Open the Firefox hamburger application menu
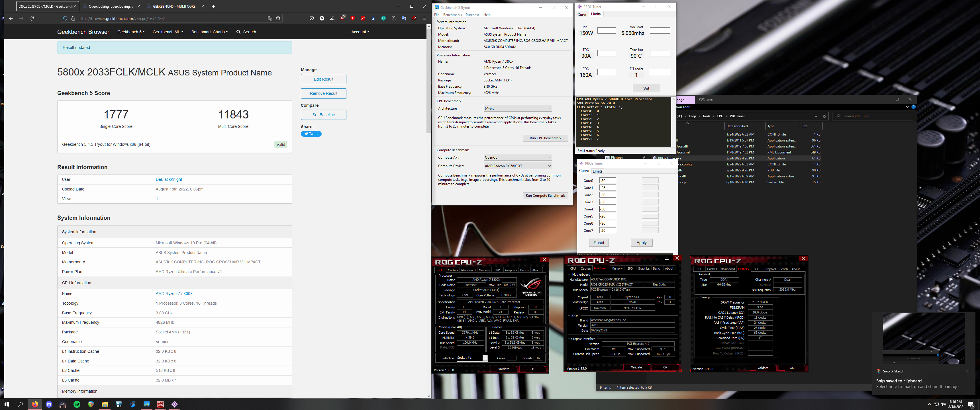This screenshot has width=980, height=410. click(x=424, y=18)
